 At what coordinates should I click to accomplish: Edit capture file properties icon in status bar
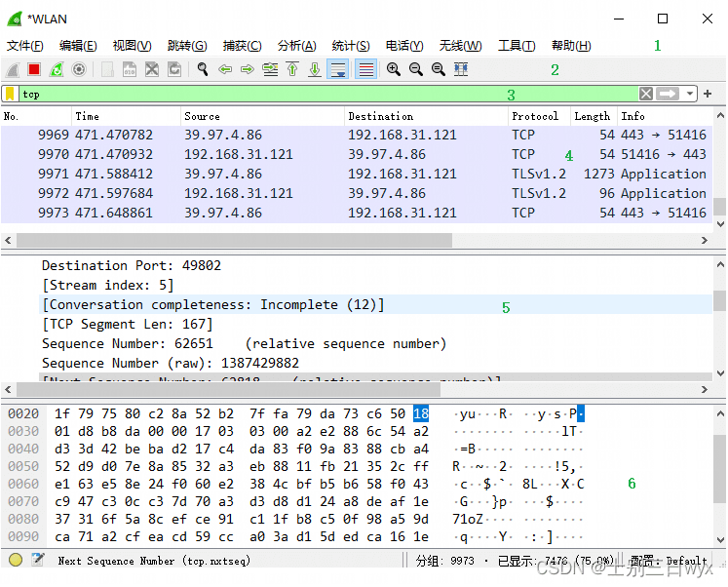click(38, 560)
